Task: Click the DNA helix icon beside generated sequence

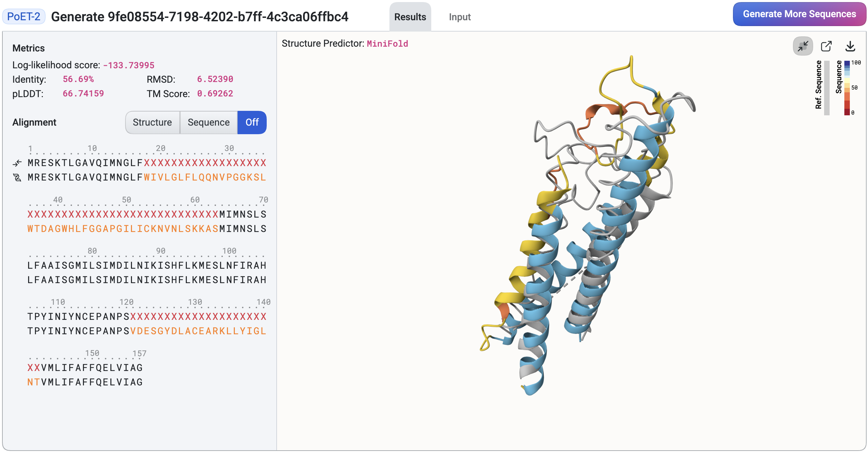Action: tap(18, 177)
